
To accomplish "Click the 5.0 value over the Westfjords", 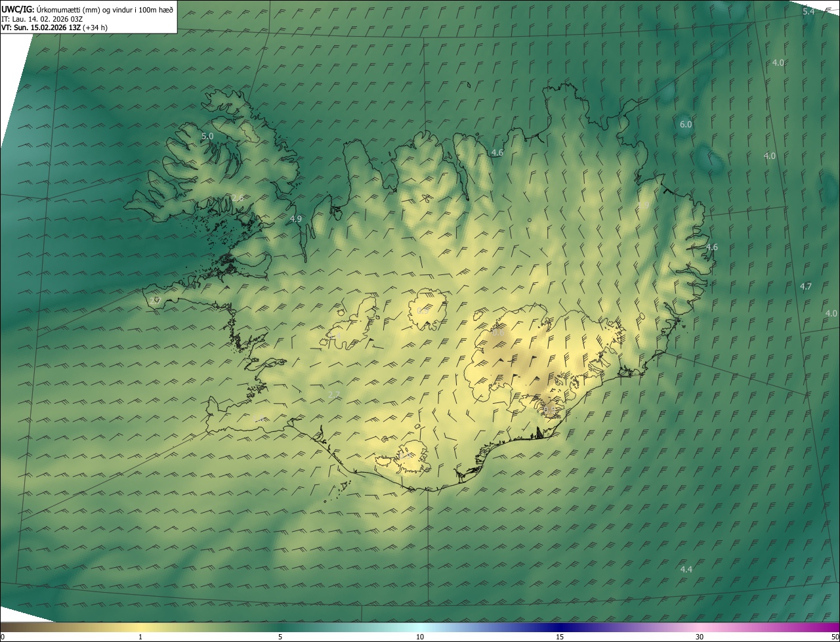I will pyautogui.click(x=207, y=136).
